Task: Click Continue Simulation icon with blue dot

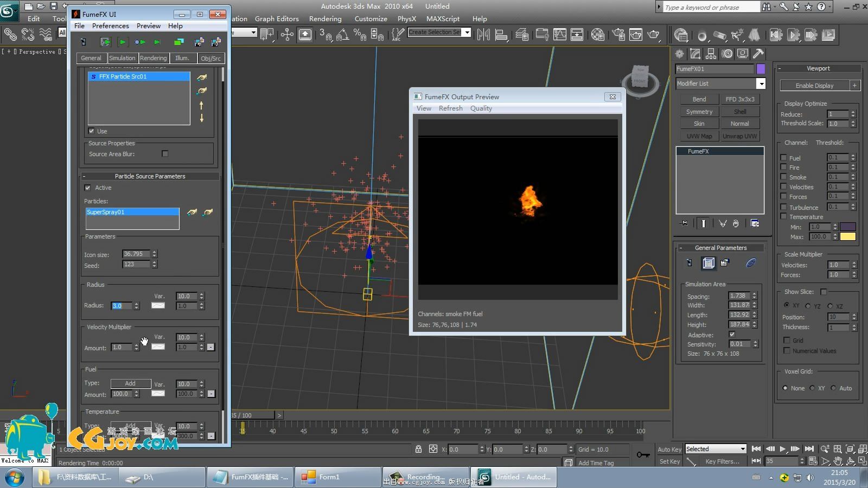Action: click(x=140, y=42)
